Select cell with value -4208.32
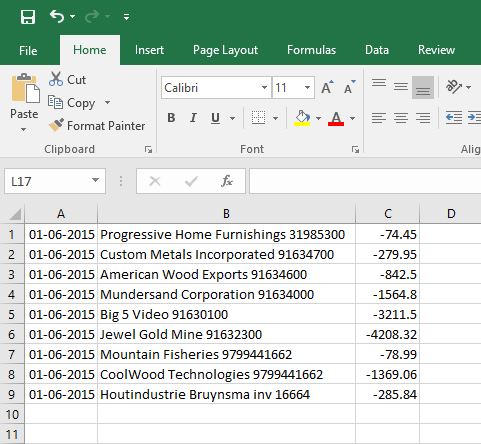Viewport: 481px width, 444px height. pos(388,334)
